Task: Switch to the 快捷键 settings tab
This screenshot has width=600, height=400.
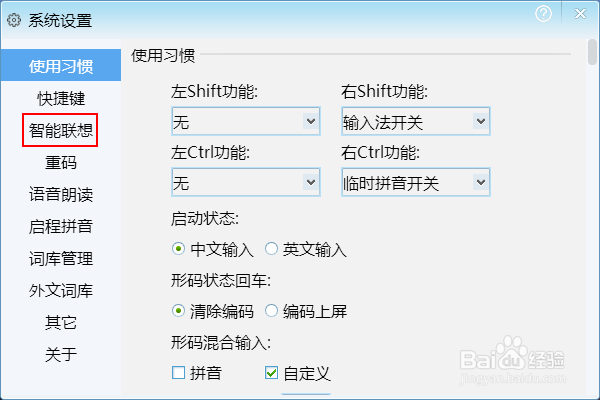Action: coord(61,98)
